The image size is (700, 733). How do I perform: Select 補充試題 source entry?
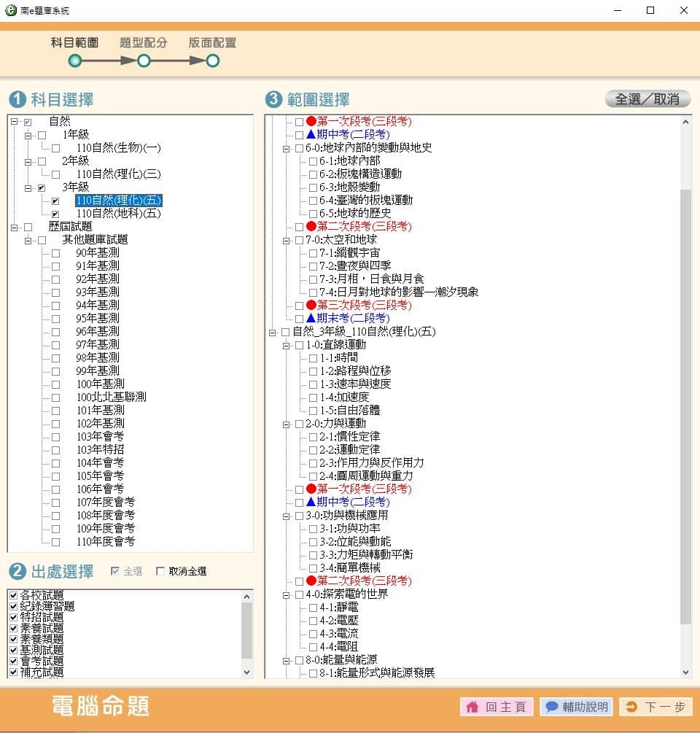pyautogui.click(x=42, y=672)
